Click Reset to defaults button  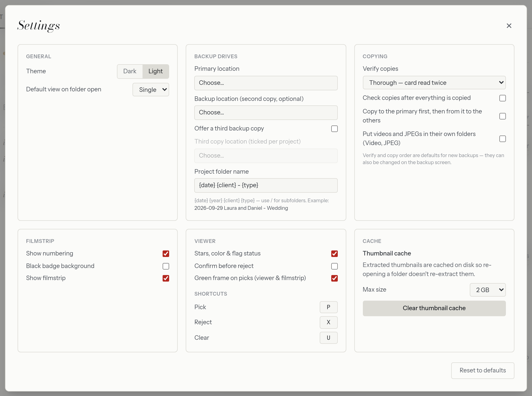[483, 370]
